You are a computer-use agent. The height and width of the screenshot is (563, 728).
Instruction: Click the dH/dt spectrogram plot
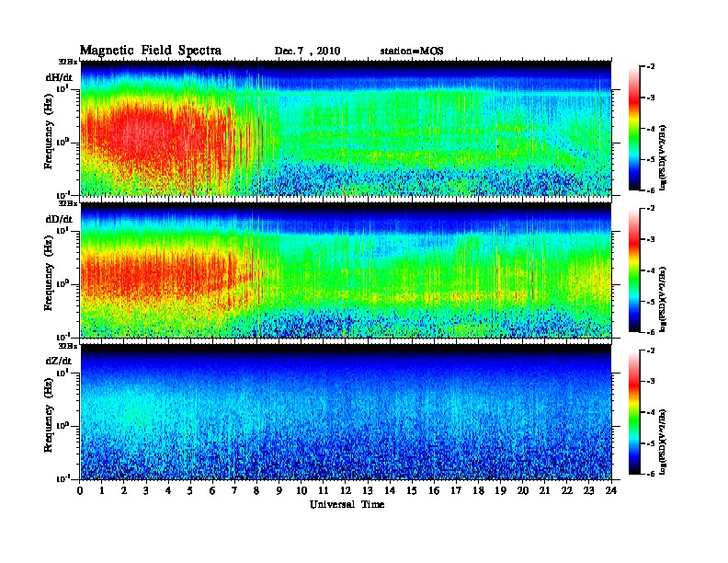coord(346,128)
